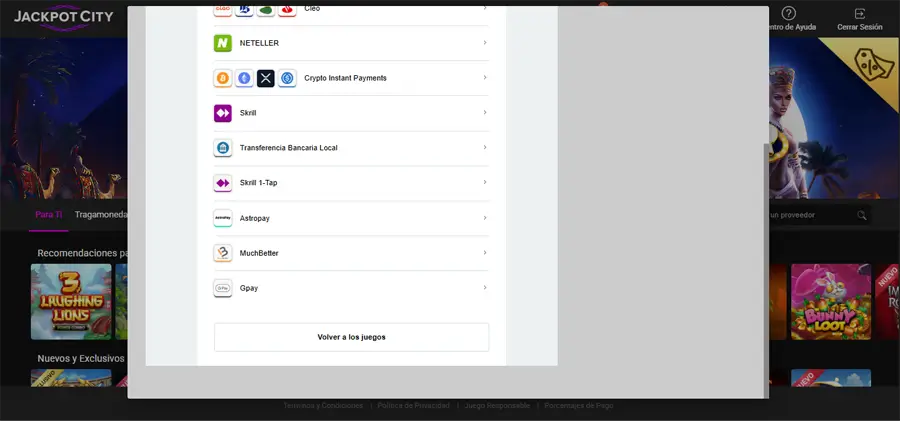
Task: Click the NETELLER green N icon
Action: 223,43
